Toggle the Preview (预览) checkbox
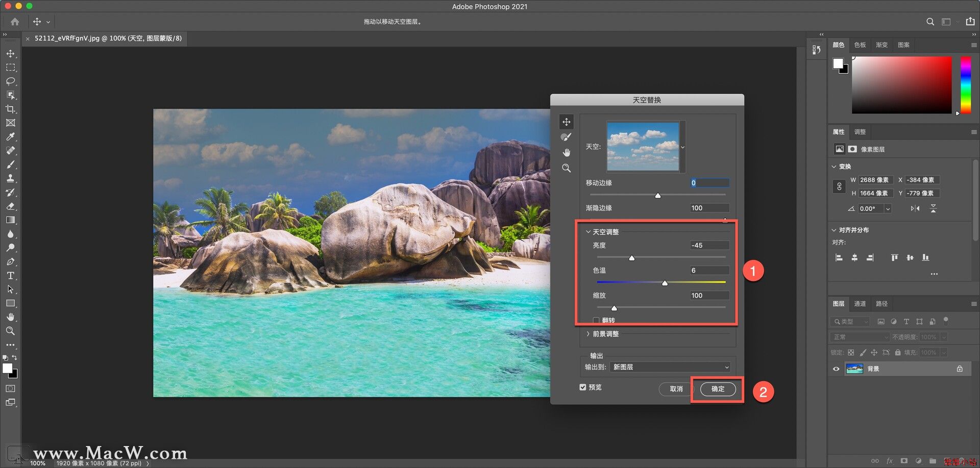Screen dimensions: 980x468 [583, 387]
